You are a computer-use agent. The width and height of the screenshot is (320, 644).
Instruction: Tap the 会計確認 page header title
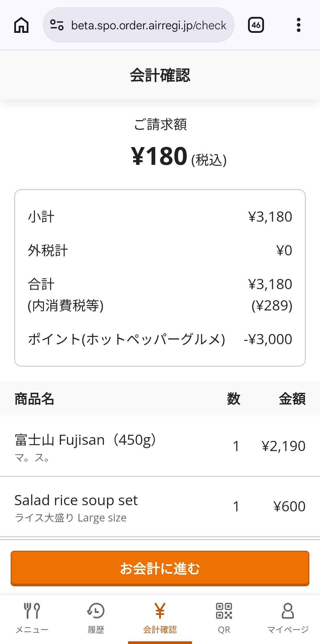click(x=160, y=75)
